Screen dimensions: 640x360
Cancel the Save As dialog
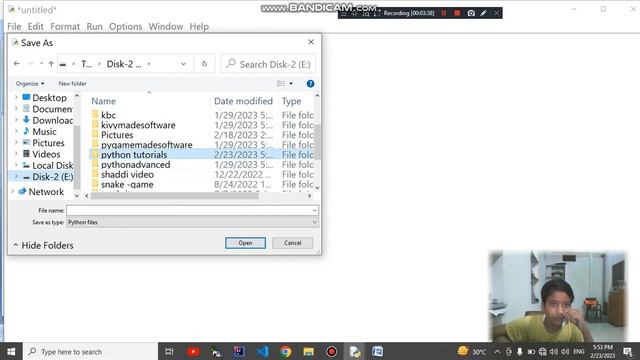pyautogui.click(x=293, y=243)
